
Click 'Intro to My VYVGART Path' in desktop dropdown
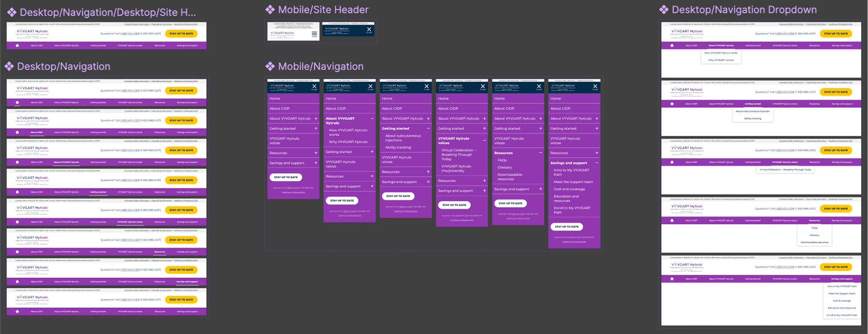point(841,286)
